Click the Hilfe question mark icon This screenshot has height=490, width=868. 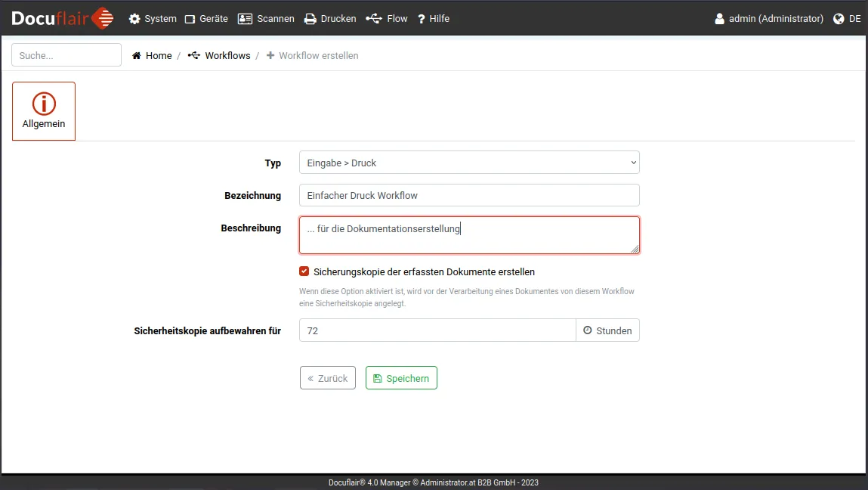[x=422, y=19]
